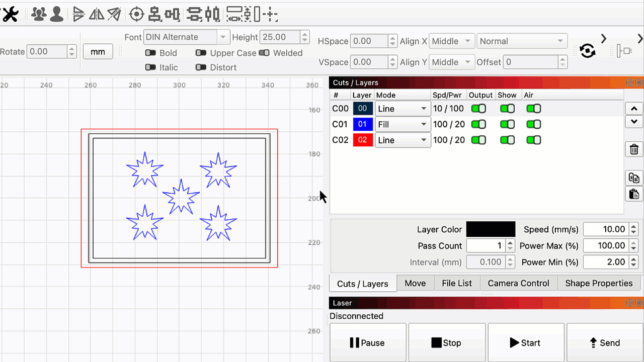
Task: Toggle Air assist for layer C02
Action: click(x=533, y=140)
